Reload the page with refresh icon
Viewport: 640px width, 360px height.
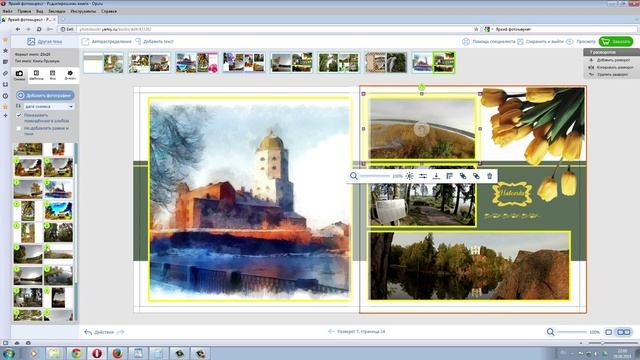click(39, 29)
